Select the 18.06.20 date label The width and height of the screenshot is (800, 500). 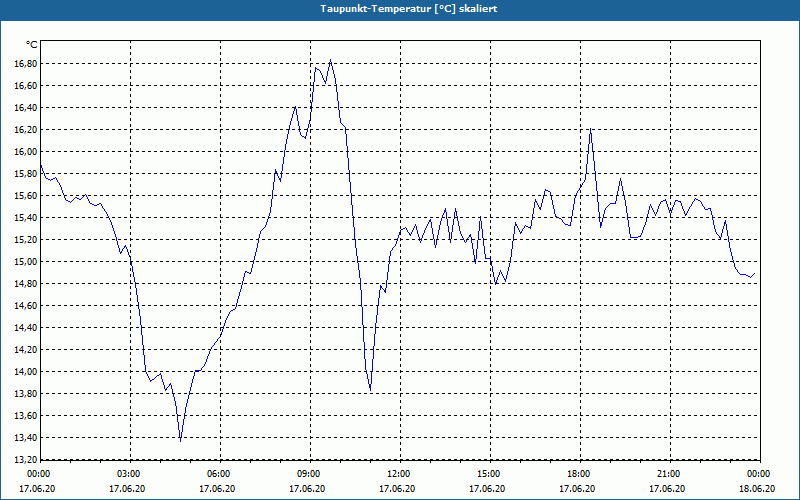click(757, 488)
